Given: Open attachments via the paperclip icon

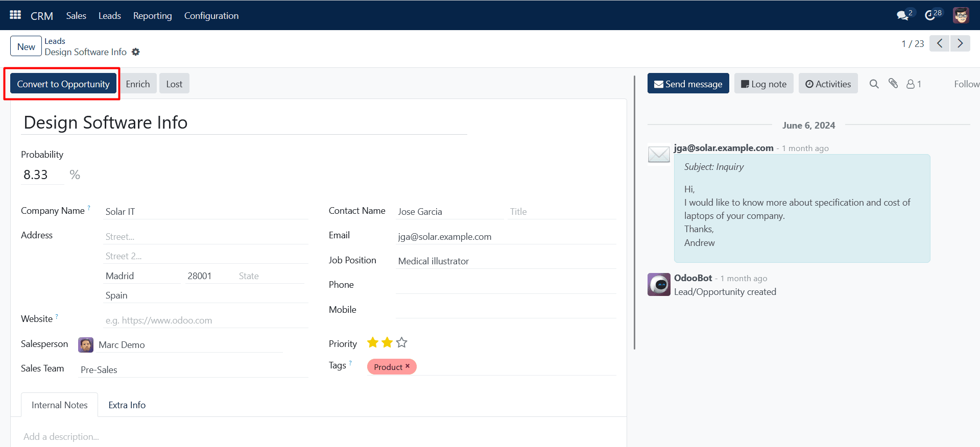Looking at the screenshot, I should coord(893,84).
